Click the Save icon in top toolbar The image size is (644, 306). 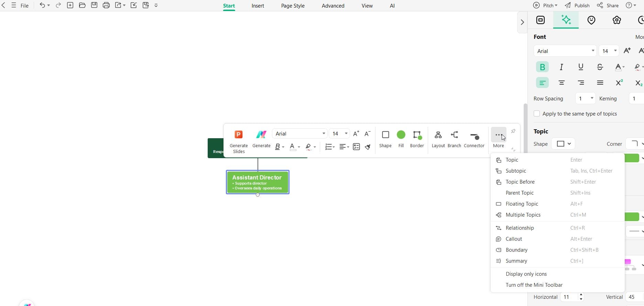pos(94,6)
